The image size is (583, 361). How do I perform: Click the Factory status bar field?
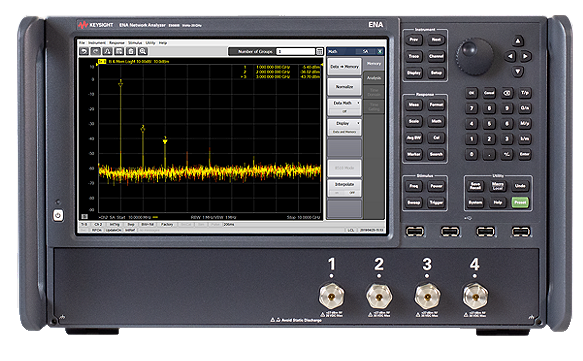coord(167,225)
